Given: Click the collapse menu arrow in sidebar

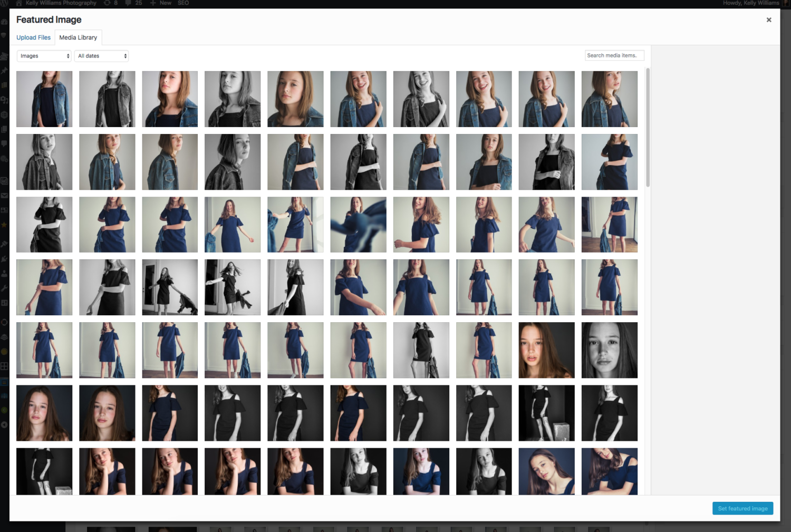Looking at the screenshot, I should click(4, 424).
